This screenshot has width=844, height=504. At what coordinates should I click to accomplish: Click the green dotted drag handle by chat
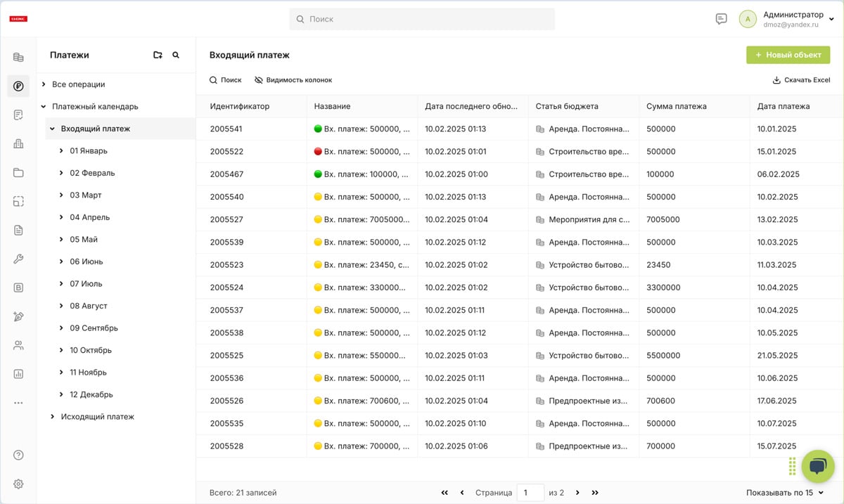[x=793, y=466]
